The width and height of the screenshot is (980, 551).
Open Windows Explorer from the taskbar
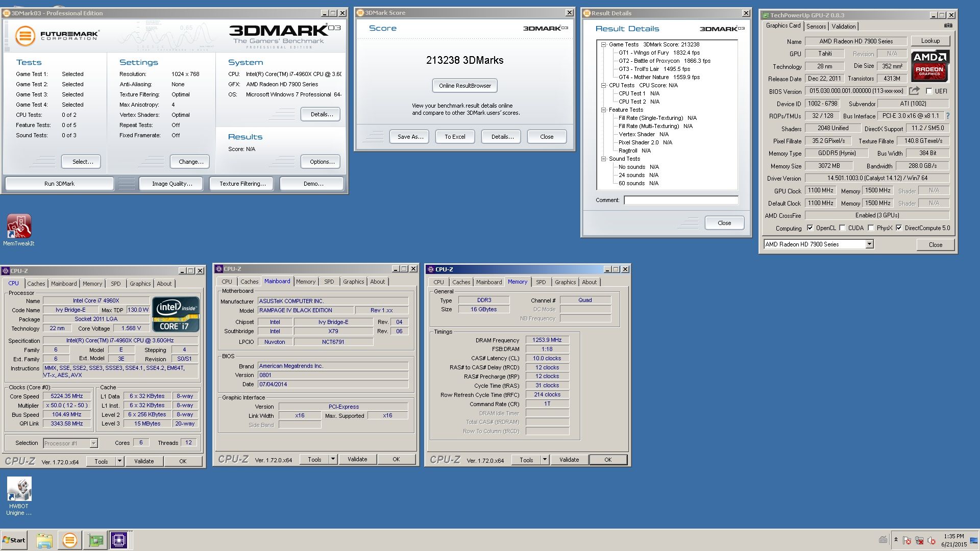coord(44,540)
